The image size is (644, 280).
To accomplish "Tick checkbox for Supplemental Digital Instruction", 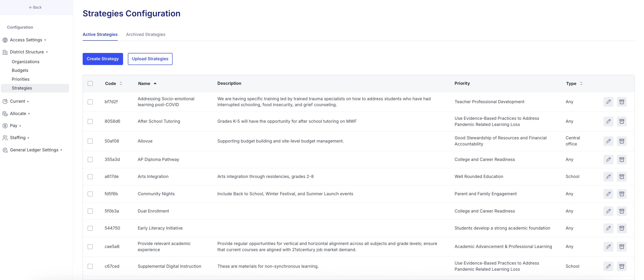I will [x=90, y=266].
